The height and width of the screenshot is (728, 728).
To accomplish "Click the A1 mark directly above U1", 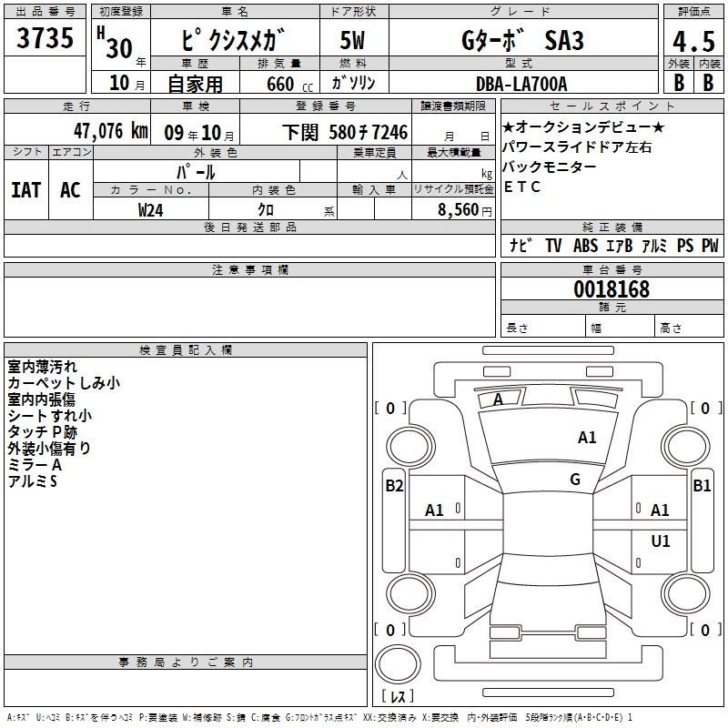I will pyautogui.click(x=661, y=511).
